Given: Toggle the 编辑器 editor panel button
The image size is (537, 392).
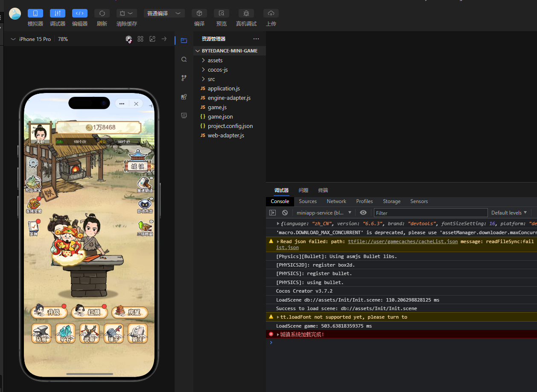Looking at the screenshot, I should point(80,13).
